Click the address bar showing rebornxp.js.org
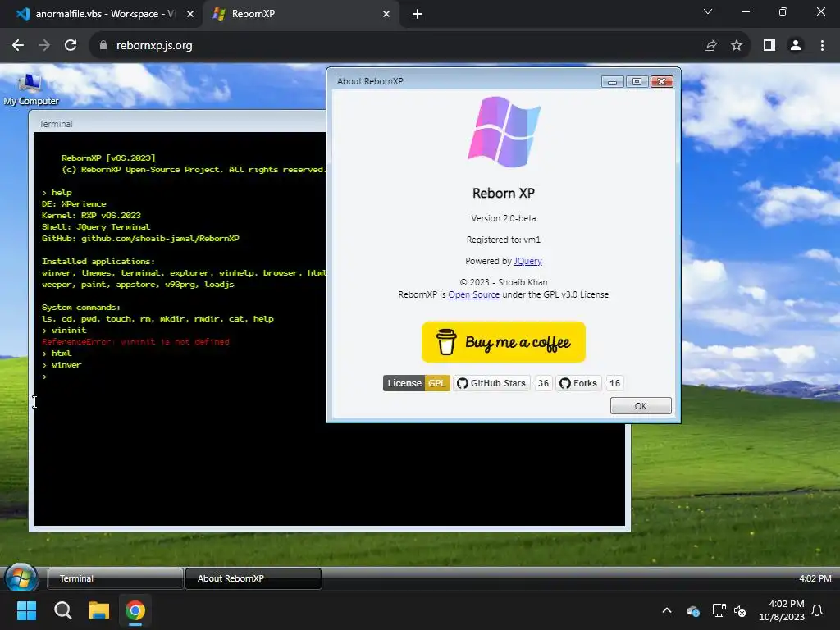The width and height of the screenshot is (840, 630). pyautogui.click(x=396, y=46)
